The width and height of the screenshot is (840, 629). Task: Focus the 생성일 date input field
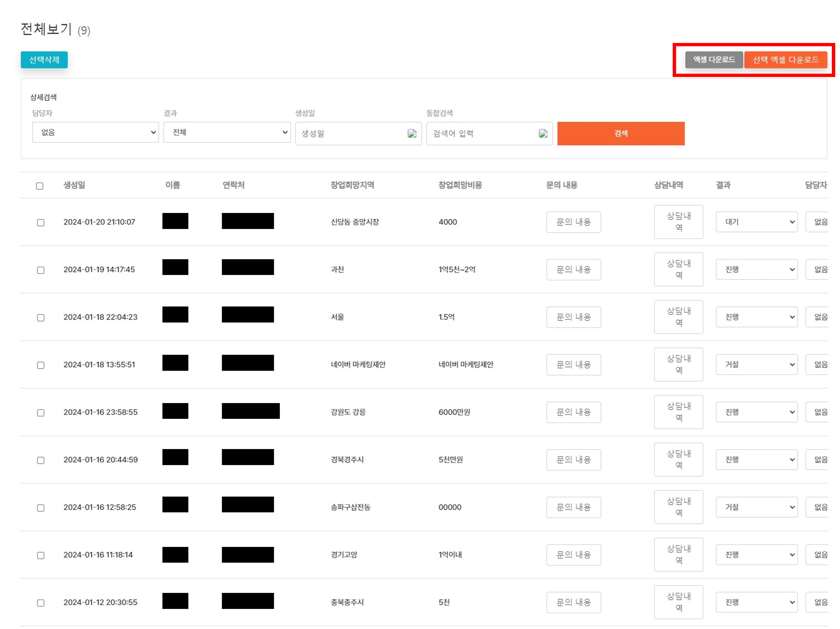click(358, 133)
